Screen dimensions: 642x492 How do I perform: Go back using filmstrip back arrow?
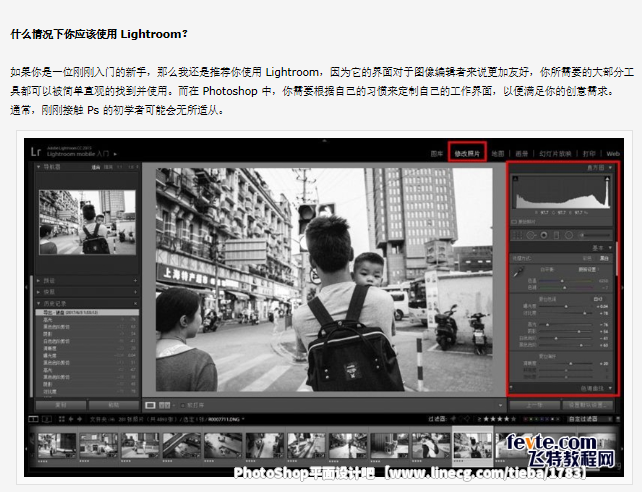click(x=71, y=419)
